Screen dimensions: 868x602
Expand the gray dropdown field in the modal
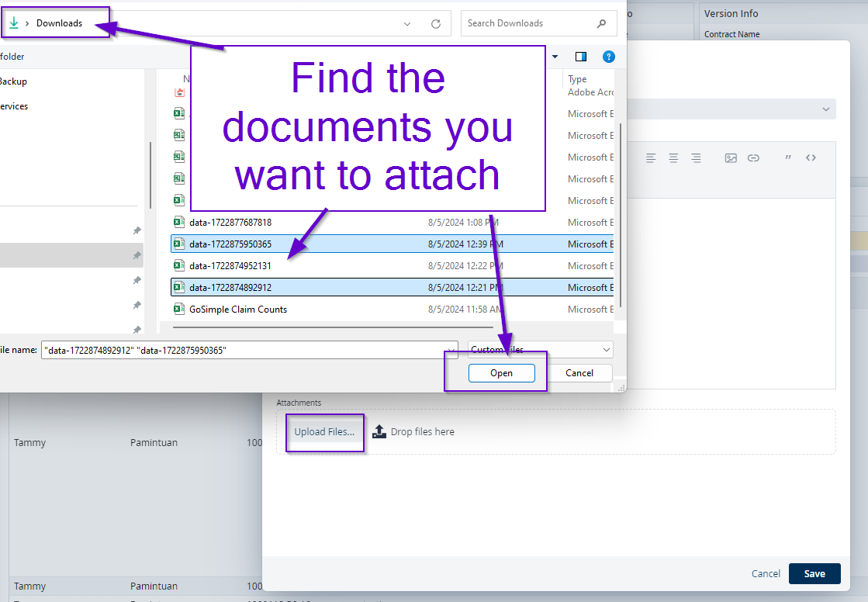pos(825,109)
